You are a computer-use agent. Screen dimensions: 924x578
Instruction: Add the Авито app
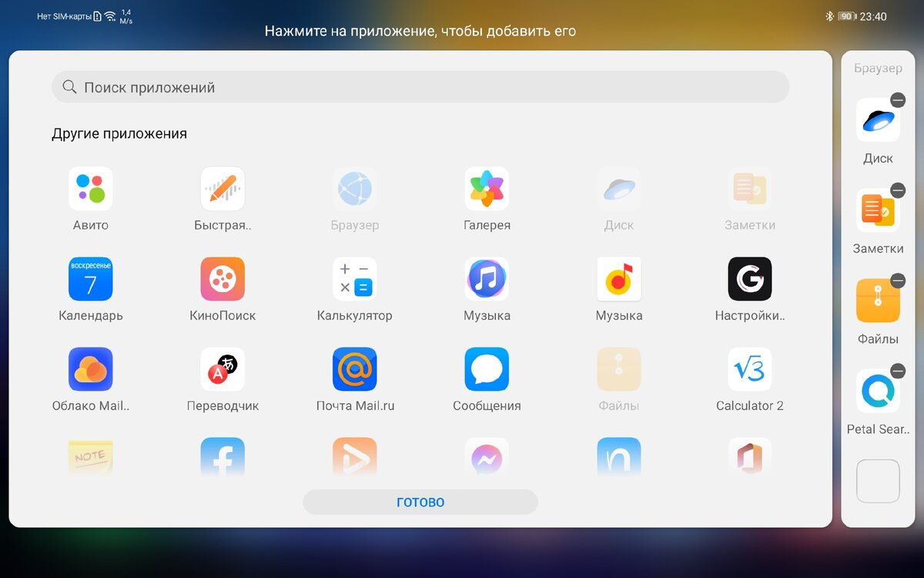click(91, 189)
